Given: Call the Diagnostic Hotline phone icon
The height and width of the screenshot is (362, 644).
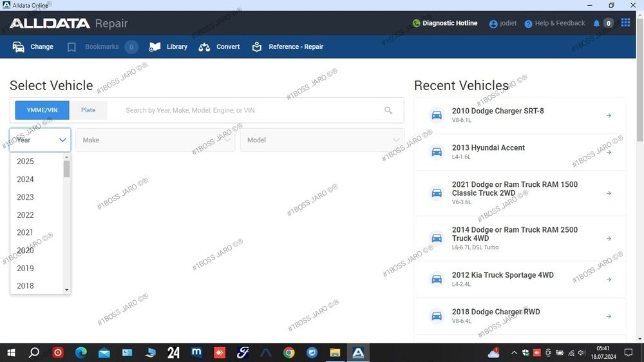Looking at the screenshot, I should (x=416, y=23).
